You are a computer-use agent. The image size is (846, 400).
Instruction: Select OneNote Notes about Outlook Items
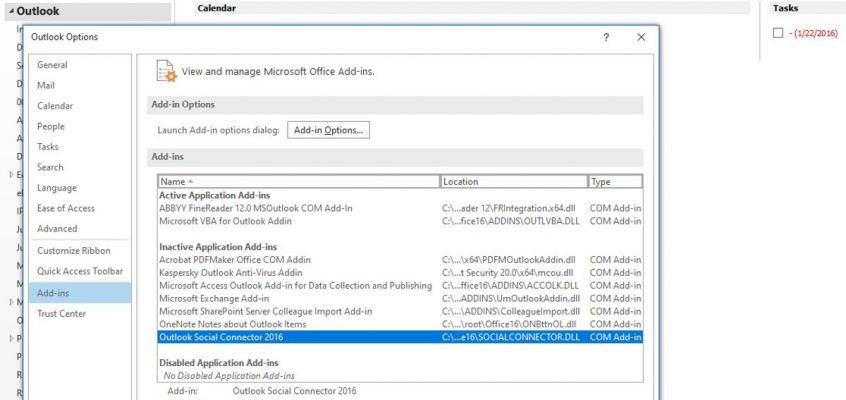point(400,324)
